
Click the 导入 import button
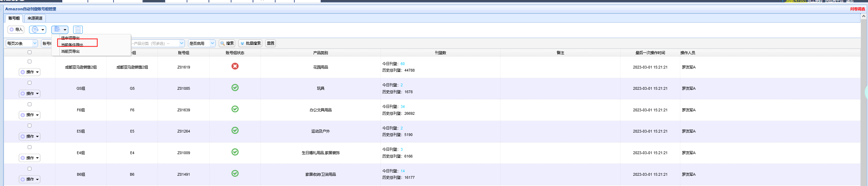[16, 30]
